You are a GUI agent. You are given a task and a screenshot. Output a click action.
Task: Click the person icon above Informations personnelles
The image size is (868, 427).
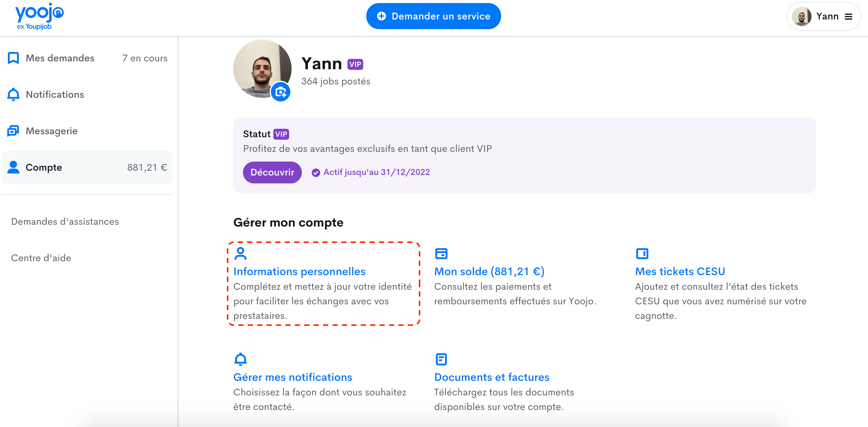pyautogui.click(x=240, y=254)
